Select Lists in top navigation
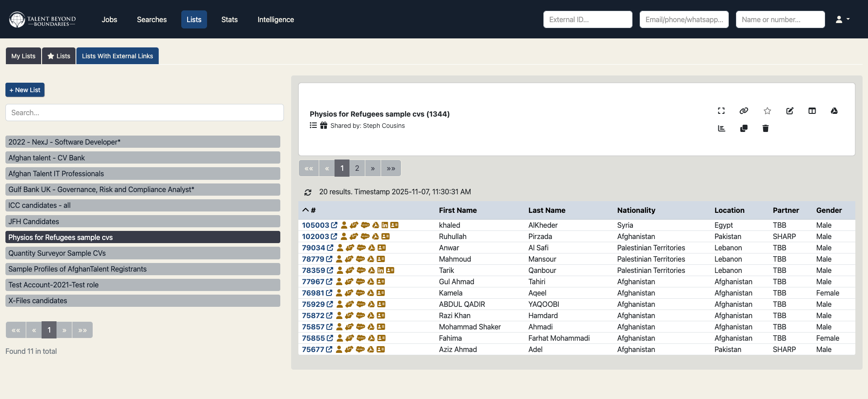This screenshot has height=399, width=868. [x=194, y=19]
